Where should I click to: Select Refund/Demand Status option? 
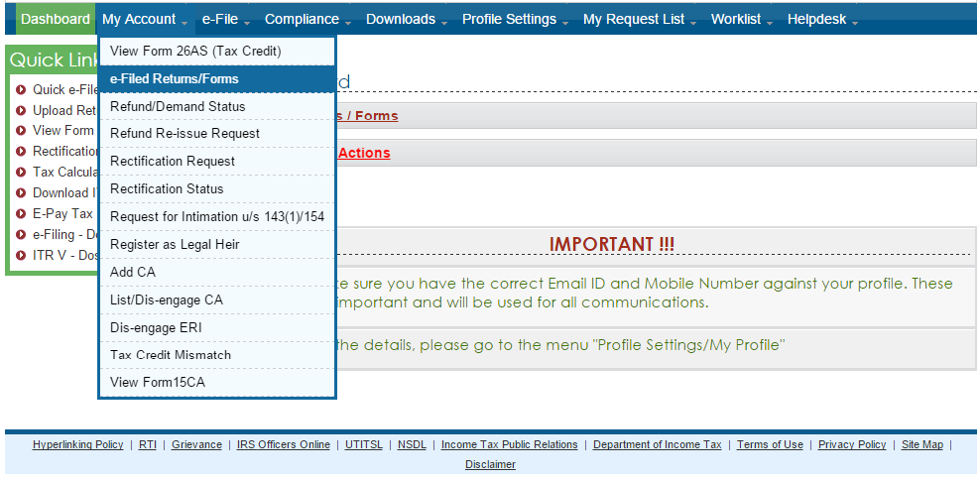coord(178,106)
